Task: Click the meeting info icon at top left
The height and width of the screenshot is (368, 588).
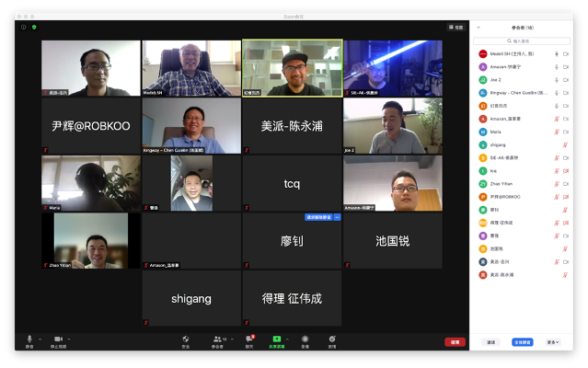Action: 24,28
